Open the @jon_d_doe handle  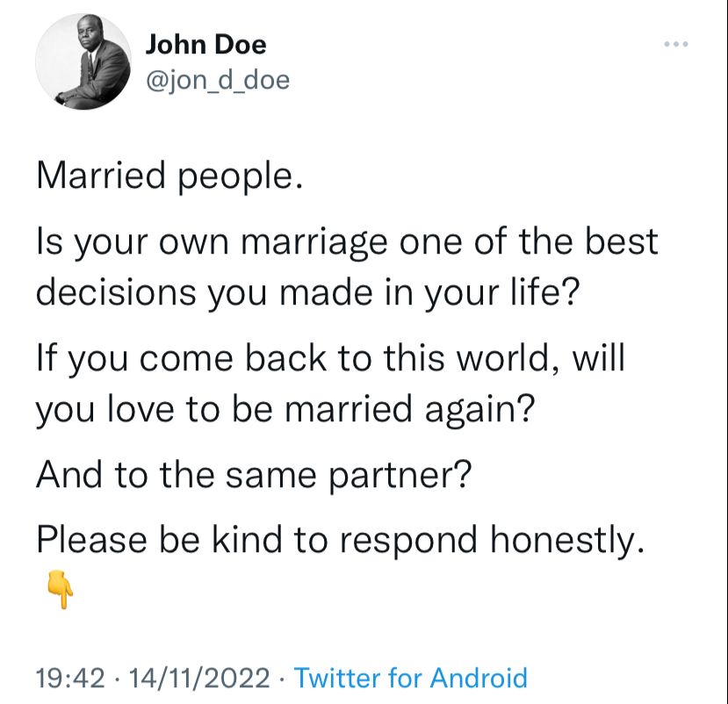(x=218, y=80)
